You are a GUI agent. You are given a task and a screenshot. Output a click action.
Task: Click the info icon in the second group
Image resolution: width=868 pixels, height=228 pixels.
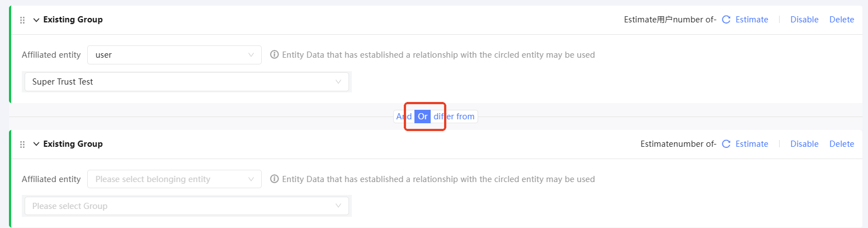tap(275, 179)
